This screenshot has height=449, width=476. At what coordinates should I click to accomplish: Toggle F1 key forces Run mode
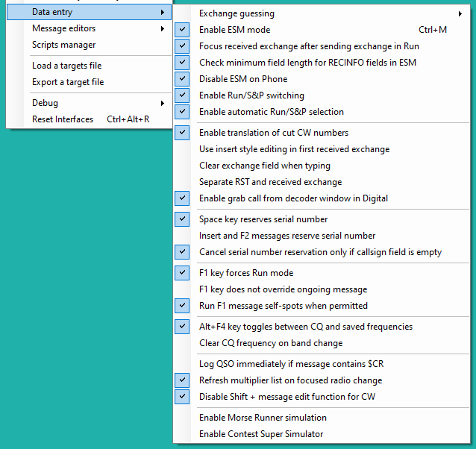(x=322, y=273)
